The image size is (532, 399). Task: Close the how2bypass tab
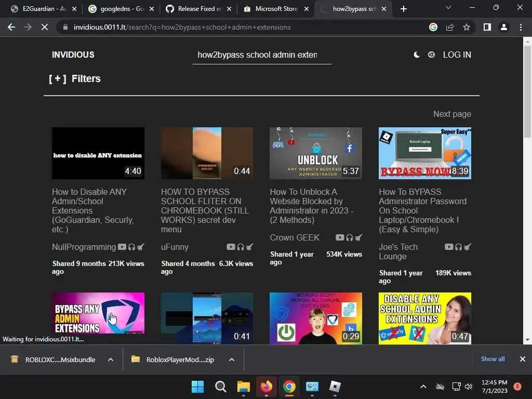384,9
